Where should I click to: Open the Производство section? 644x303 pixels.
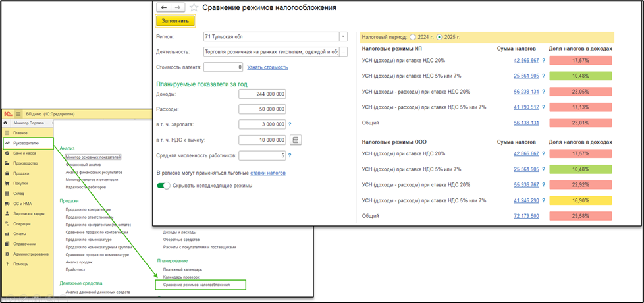click(27, 163)
